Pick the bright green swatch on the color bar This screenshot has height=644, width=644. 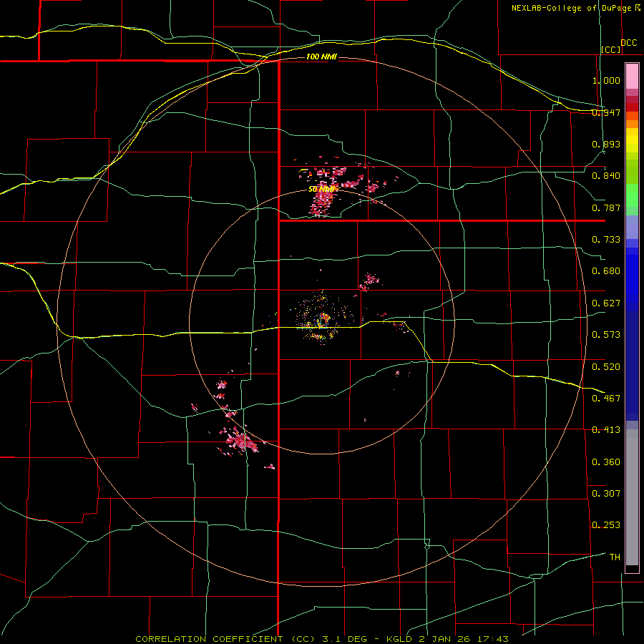(x=632, y=195)
